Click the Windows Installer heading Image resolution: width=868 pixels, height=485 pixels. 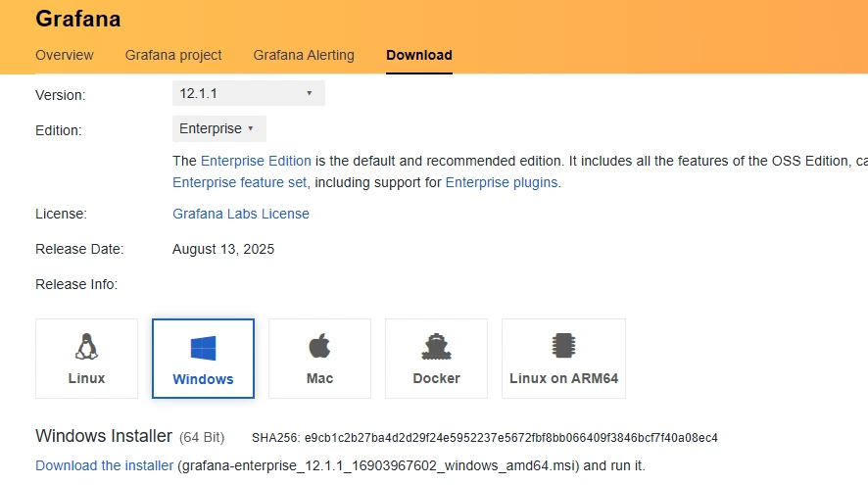[104, 436]
